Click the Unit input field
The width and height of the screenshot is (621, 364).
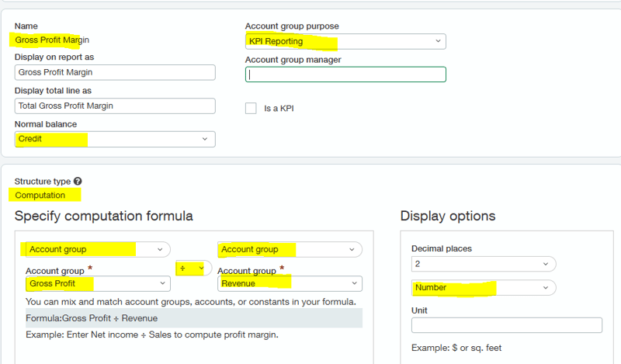506,325
